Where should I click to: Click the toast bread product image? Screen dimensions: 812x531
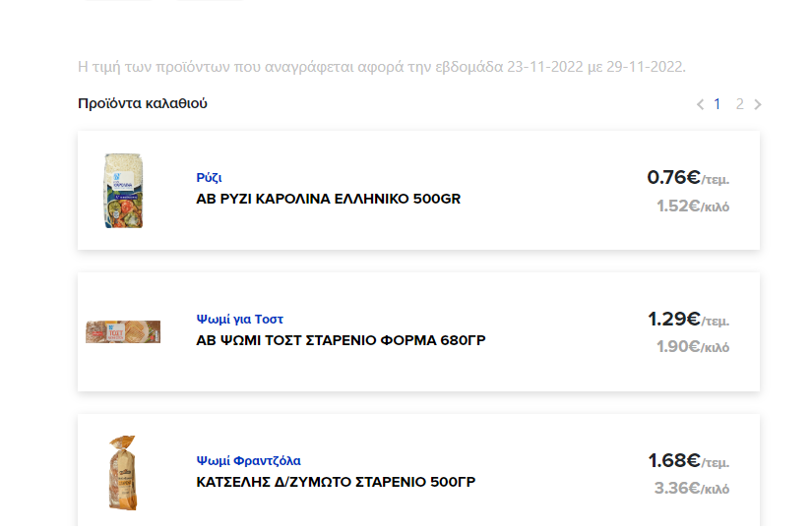click(x=123, y=331)
